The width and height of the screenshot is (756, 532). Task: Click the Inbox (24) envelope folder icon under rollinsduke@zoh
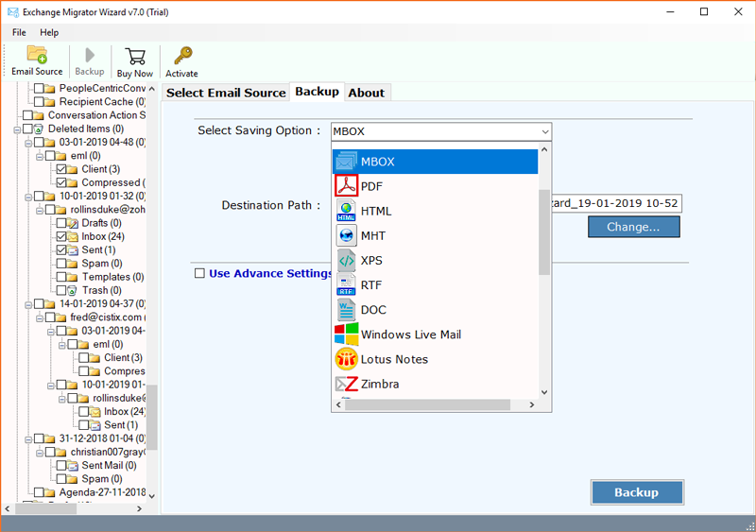click(73, 237)
